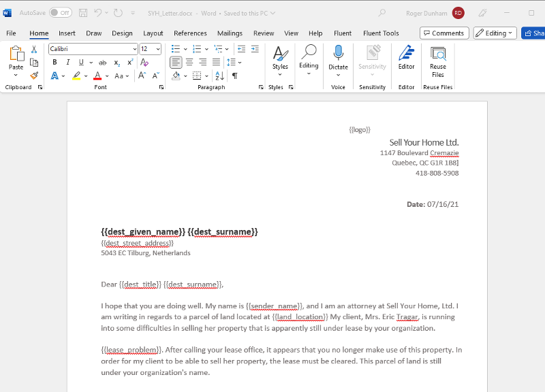This screenshot has height=392, width=545.
Task: Expand the multilevel list dropdown
Action: coord(227,49)
